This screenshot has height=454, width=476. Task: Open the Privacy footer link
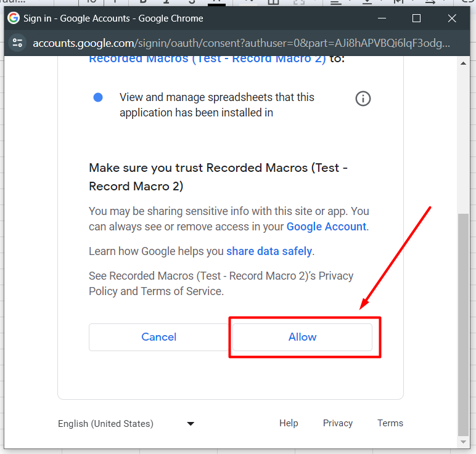(x=337, y=423)
